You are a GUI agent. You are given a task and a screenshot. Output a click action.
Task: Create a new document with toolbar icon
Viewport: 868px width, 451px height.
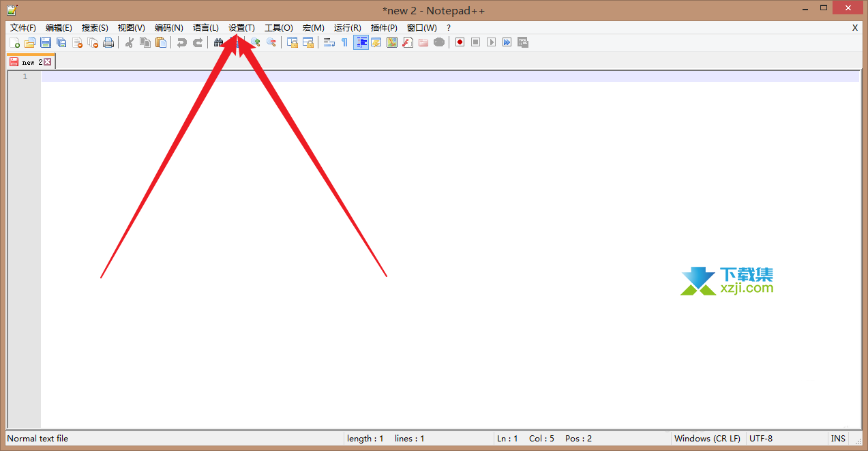pyautogui.click(x=14, y=42)
